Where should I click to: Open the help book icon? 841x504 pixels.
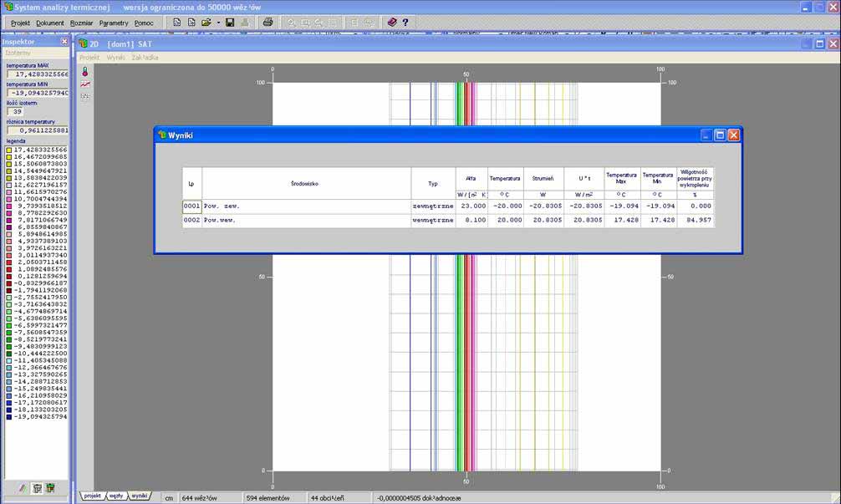click(x=392, y=23)
